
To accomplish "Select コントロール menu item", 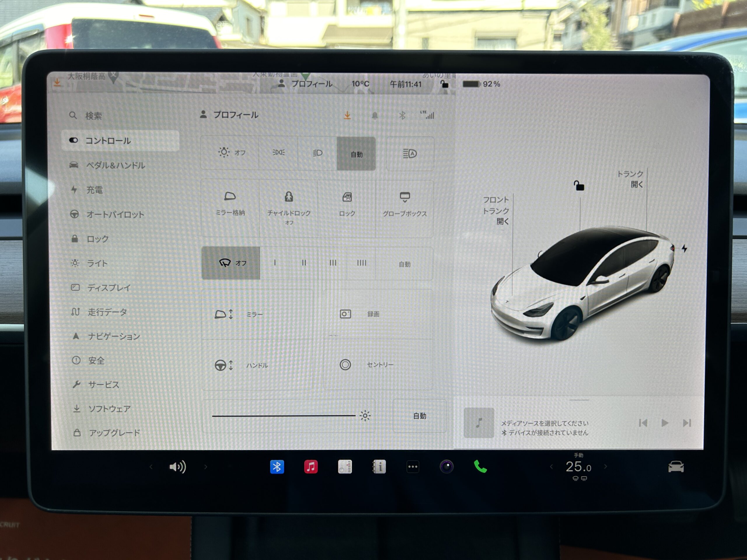I will (x=121, y=141).
